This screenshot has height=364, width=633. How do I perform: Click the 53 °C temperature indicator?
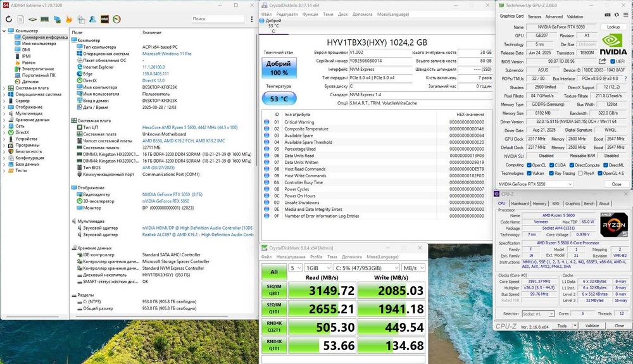tap(279, 99)
